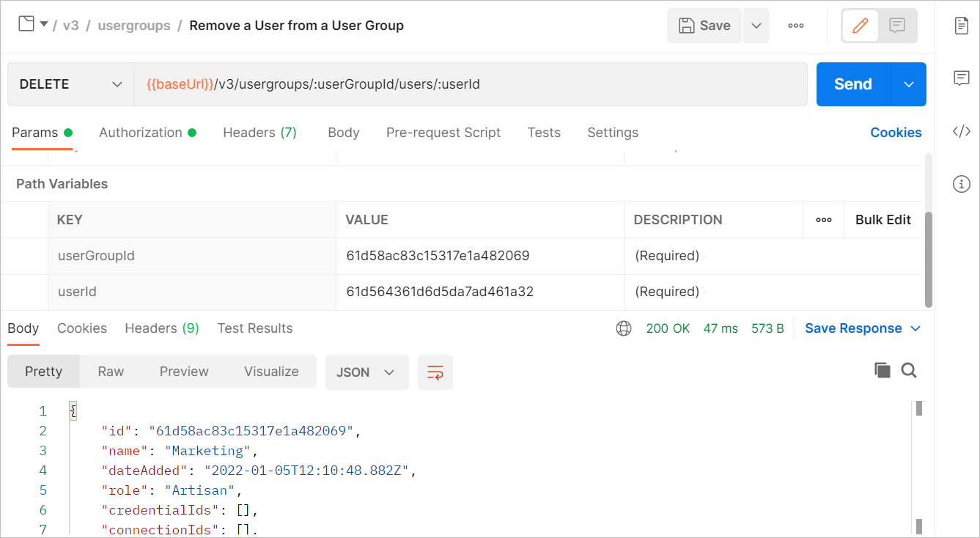This screenshot has width=980, height=538.
Task: Copy the response body
Action: click(882, 370)
